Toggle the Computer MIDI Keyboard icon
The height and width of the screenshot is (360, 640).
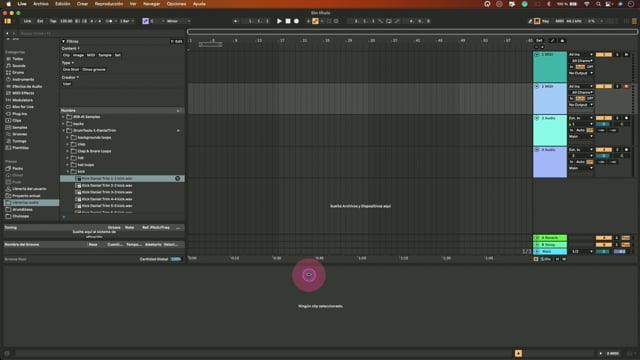537,21
